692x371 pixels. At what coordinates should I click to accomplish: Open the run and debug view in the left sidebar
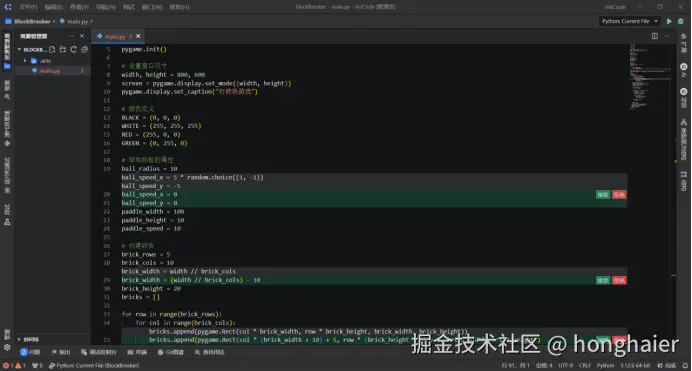7,175
